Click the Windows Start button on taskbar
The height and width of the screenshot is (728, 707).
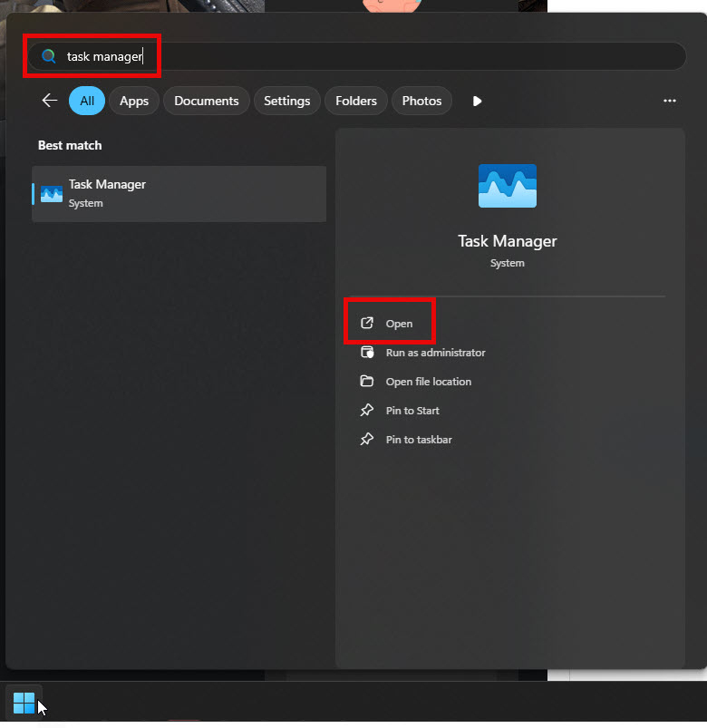tap(24, 703)
